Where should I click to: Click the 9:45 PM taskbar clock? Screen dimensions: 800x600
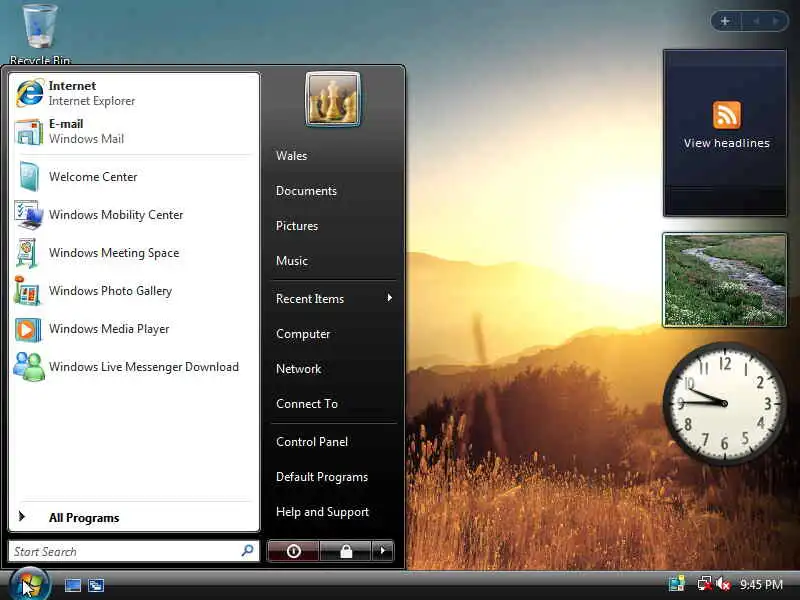click(761, 584)
